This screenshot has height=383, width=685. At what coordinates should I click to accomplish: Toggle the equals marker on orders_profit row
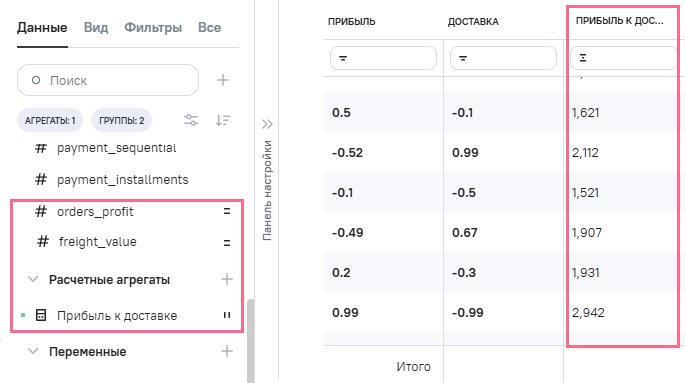point(227,212)
